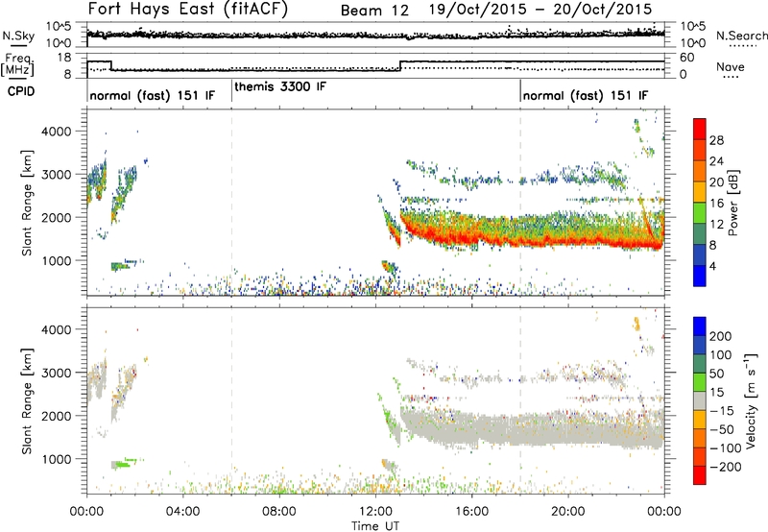Click the frequency step-up line near 13:00
Screen dimensions: 768x532
click(400, 66)
